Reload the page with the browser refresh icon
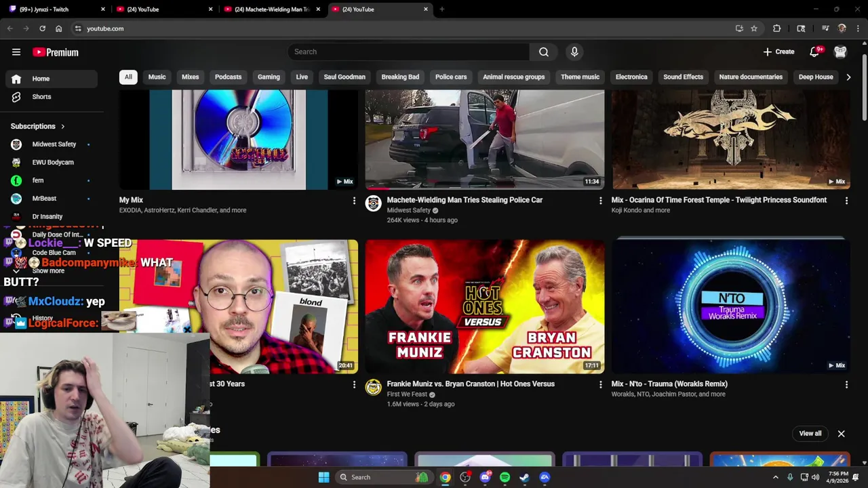Viewport: 868px width, 488px height. (x=42, y=28)
